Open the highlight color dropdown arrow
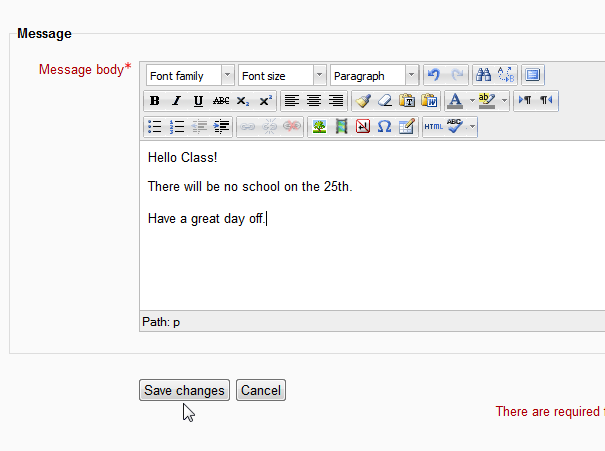605x451 pixels. pos(504,101)
